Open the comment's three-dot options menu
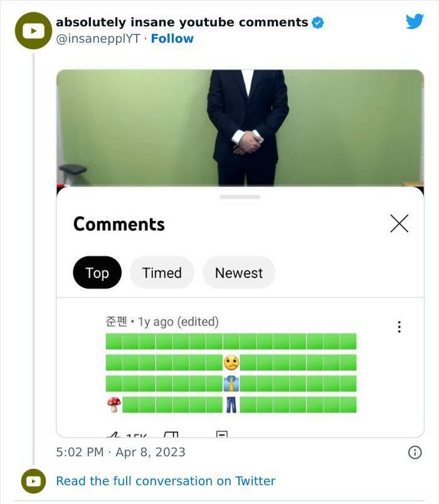Viewport: 439px width, 504px height. (x=399, y=327)
